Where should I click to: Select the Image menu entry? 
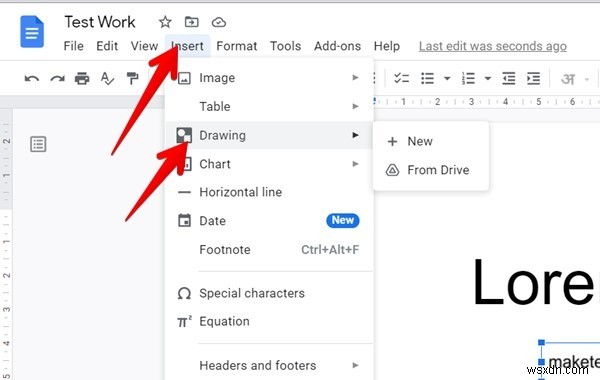269,78
